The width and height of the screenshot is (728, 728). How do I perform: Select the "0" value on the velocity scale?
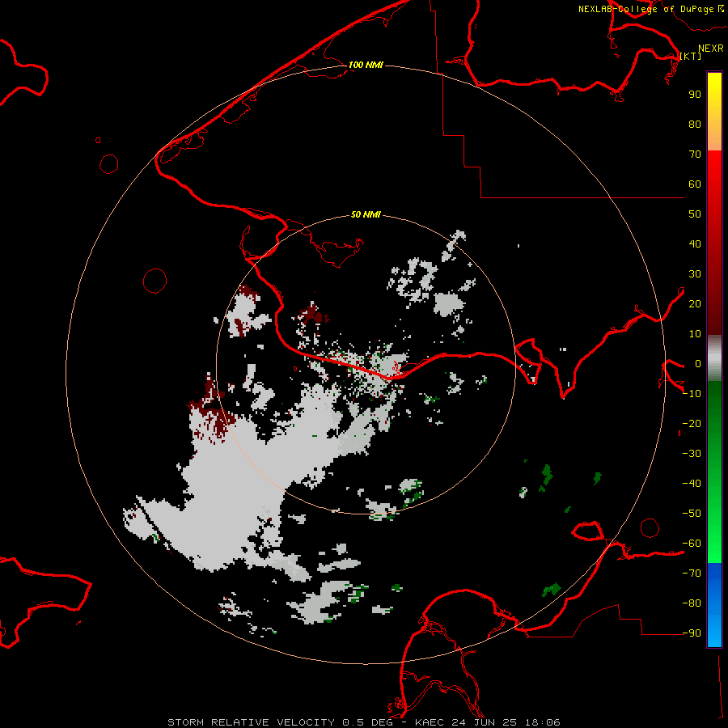[x=698, y=364]
